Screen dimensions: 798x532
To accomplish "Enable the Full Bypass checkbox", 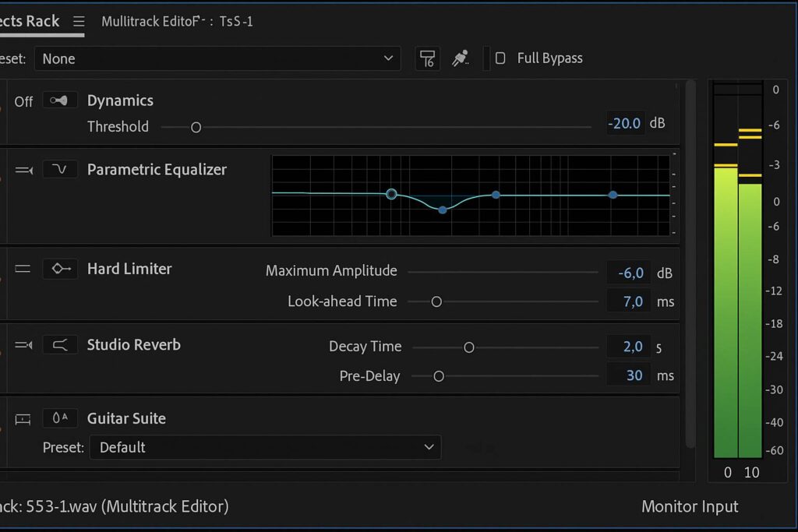I will tap(501, 58).
